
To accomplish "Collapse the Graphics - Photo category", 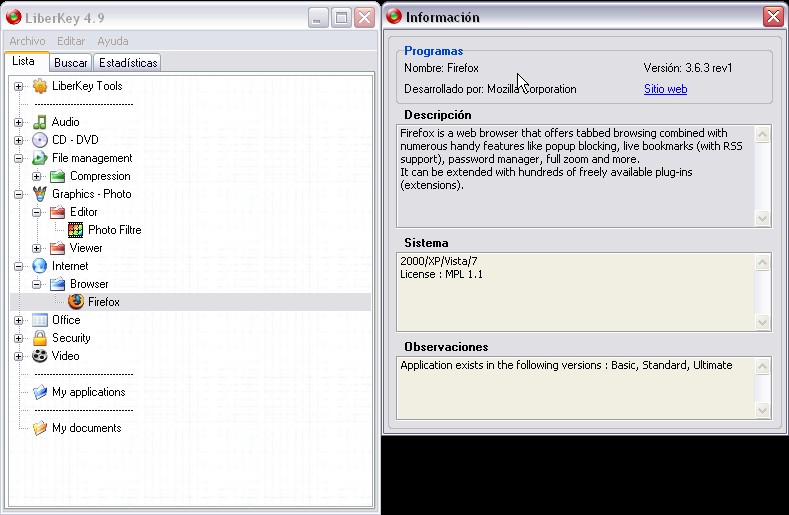I will pyautogui.click(x=19, y=194).
